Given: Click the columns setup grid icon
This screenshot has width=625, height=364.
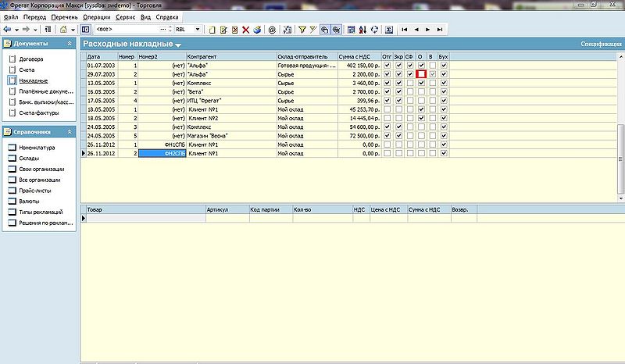Looking at the screenshot, I should click(x=351, y=30).
